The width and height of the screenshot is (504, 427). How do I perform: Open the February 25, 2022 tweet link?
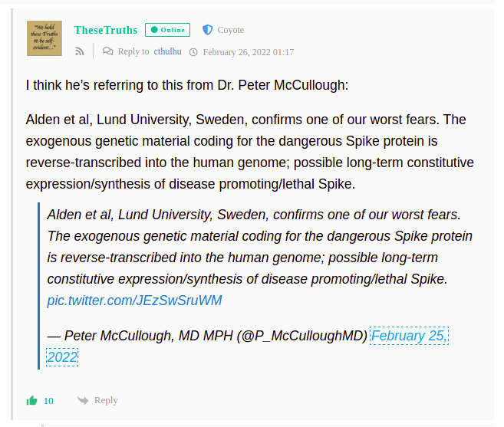coord(409,336)
